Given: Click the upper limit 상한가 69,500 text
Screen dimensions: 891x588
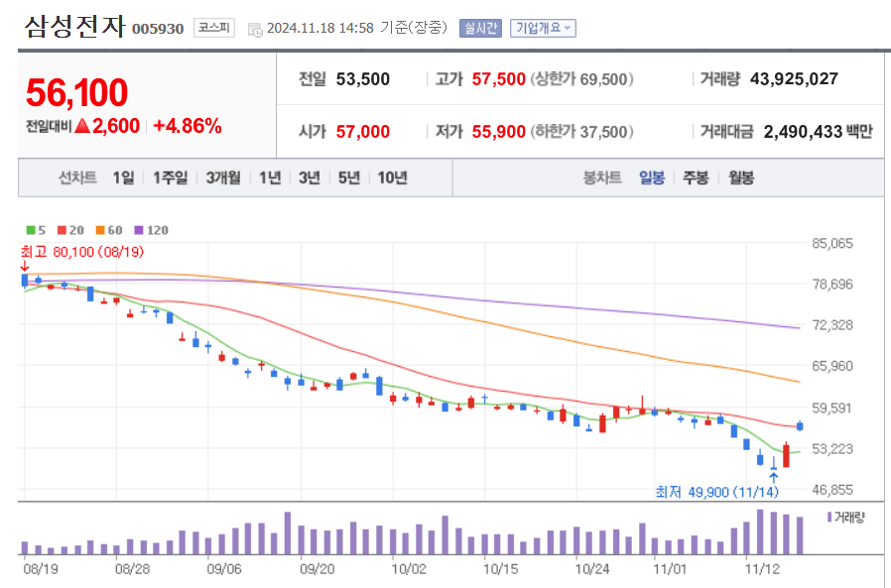Looking at the screenshot, I should (x=581, y=79).
